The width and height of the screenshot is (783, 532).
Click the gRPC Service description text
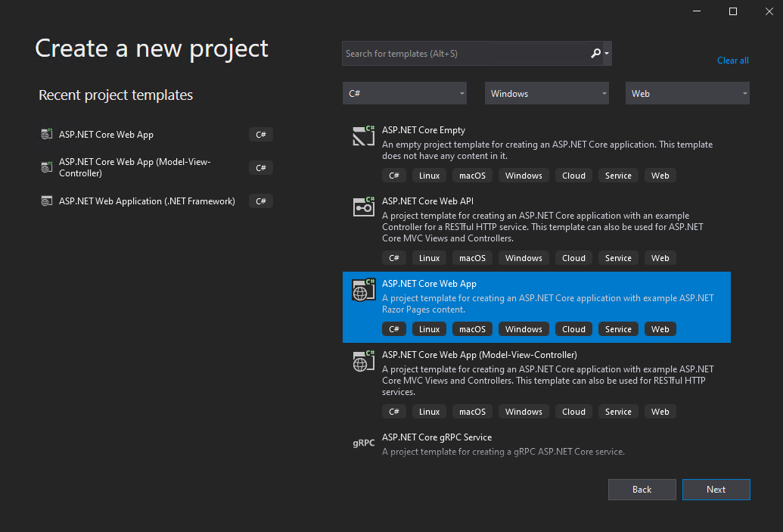click(503, 452)
